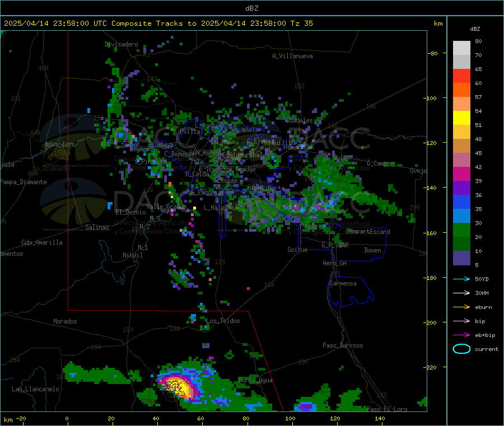The image size is (504, 426).
Task: Click the Bowen map label
Action: coord(372,250)
